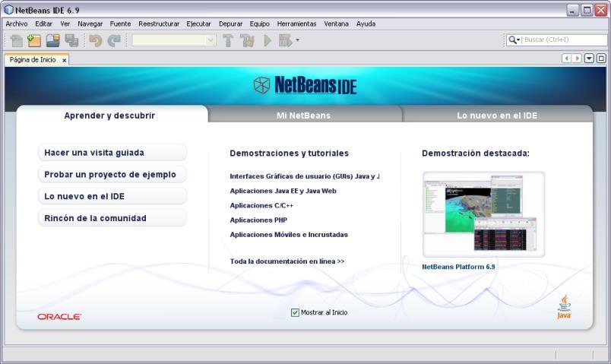
Task: Click the Lo nuevo en el IDE button
Action: coord(112,196)
